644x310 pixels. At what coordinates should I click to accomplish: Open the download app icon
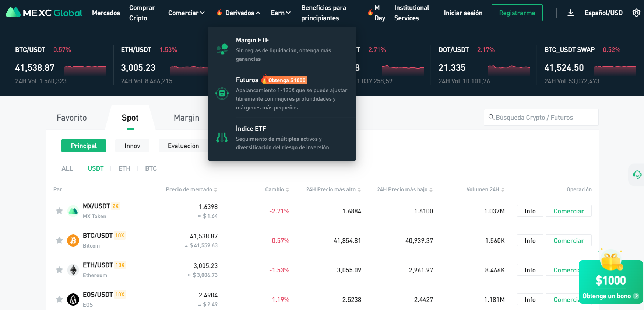tap(571, 13)
